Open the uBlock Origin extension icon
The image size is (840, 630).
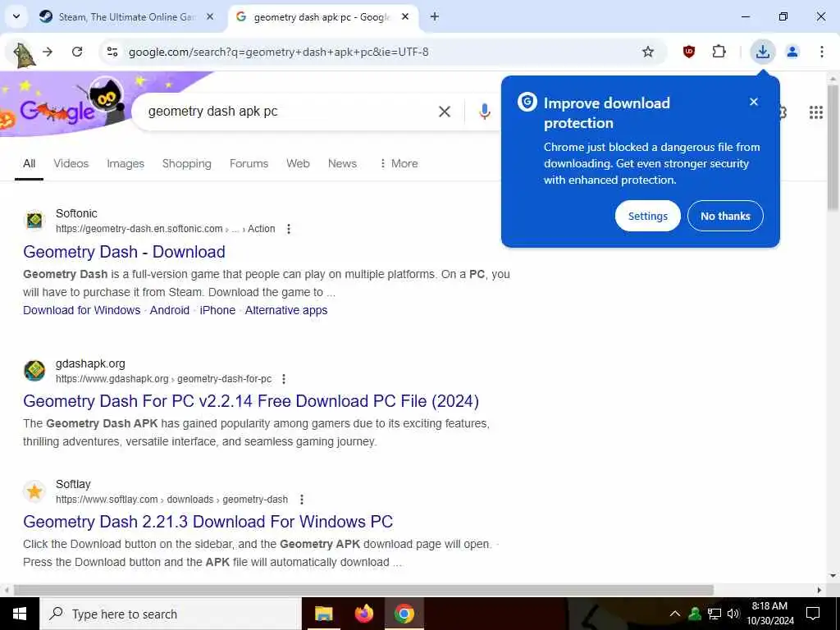click(x=689, y=52)
